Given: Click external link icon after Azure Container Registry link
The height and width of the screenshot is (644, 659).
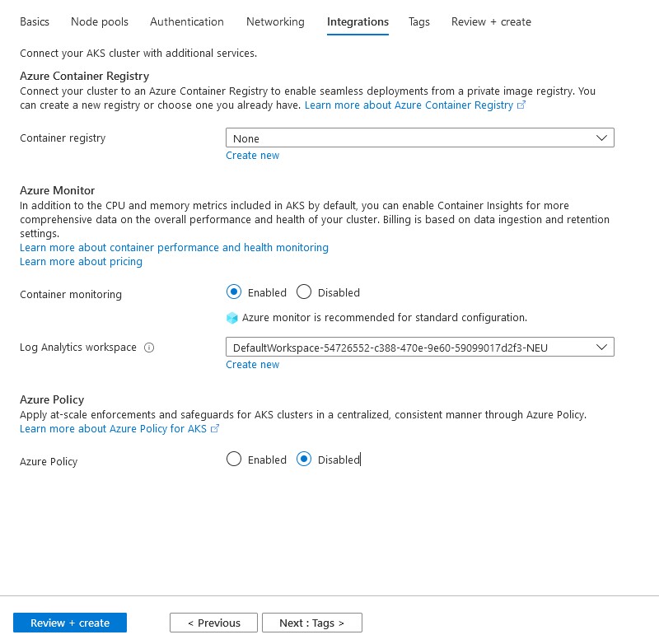Looking at the screenshot, I should (521, 105).
